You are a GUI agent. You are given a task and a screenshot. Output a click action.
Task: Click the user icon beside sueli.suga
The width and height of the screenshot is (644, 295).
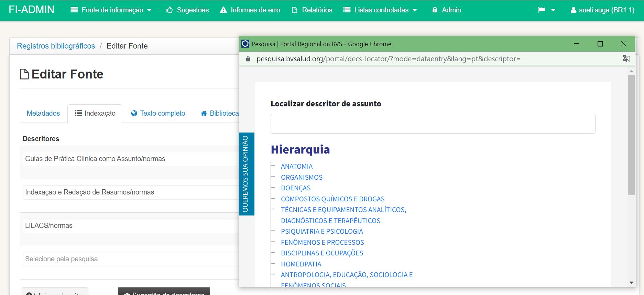point(574,10)
